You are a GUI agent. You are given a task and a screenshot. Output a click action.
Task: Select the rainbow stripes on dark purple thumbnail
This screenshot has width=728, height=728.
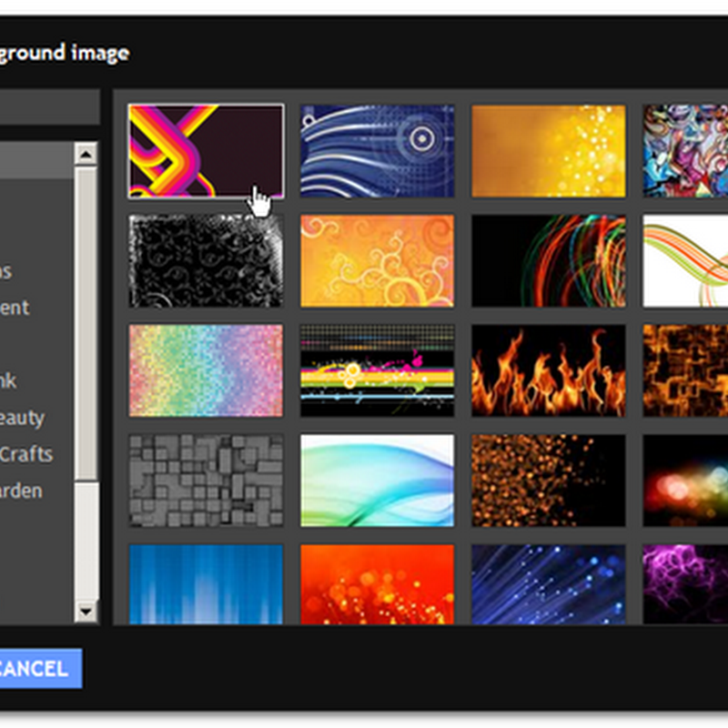207,151
